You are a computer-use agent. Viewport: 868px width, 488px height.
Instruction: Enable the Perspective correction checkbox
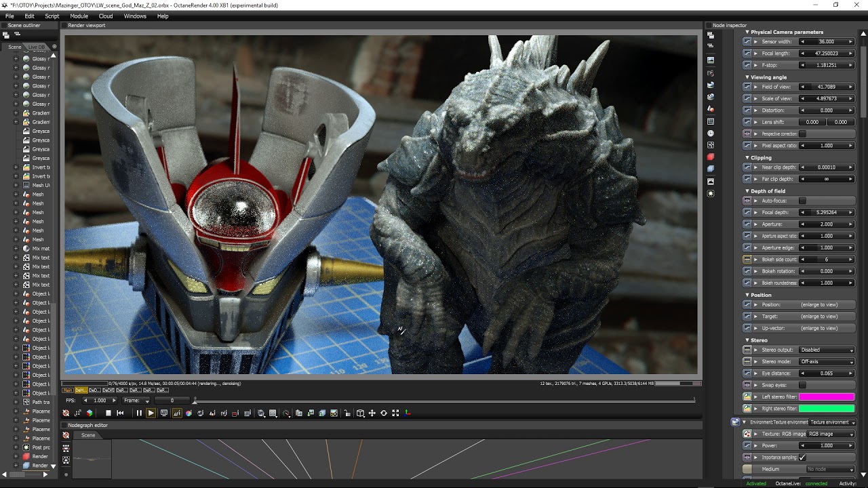(802, 134)
